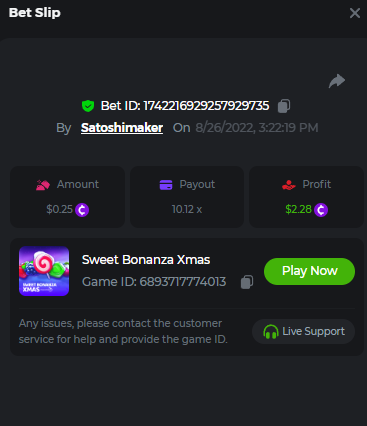
Task: Close the Bet Slip dialog
Action: tap(355, 13)
